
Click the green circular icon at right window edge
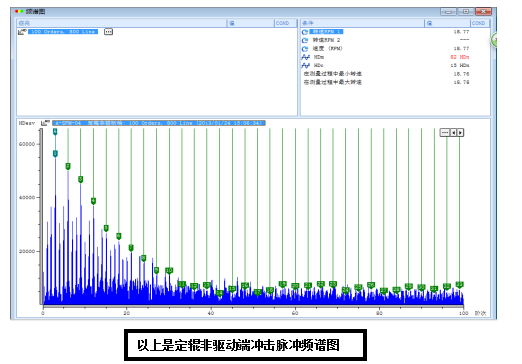click(494, 40)
